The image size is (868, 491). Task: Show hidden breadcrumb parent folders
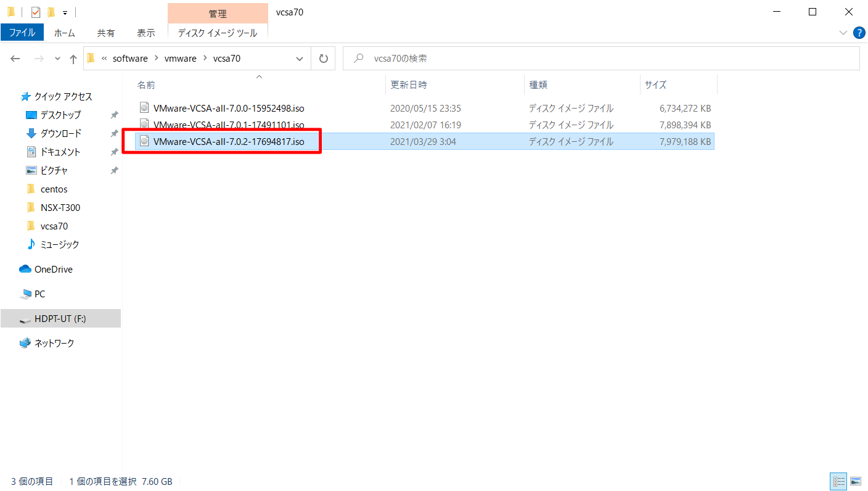[x=104, y=59]
